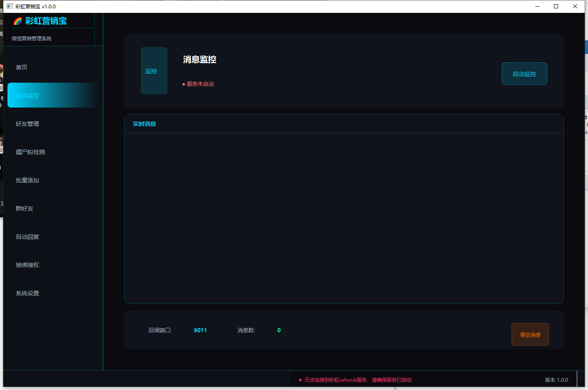Screen dimensions: 588x390
Task: Click the rainbow logo icon
Action: (17, 21)
